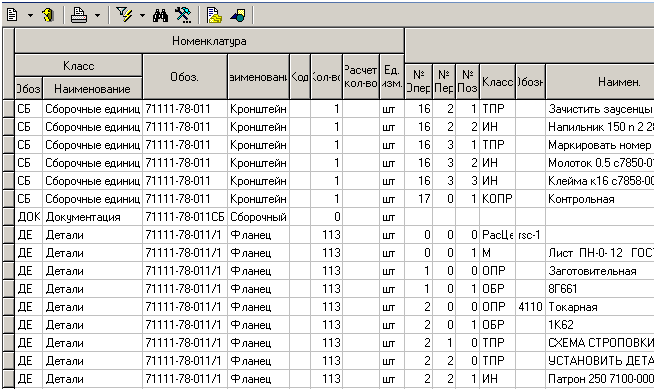Click the № Опер column header
The image size is (654, 391).
coord(418,81)
